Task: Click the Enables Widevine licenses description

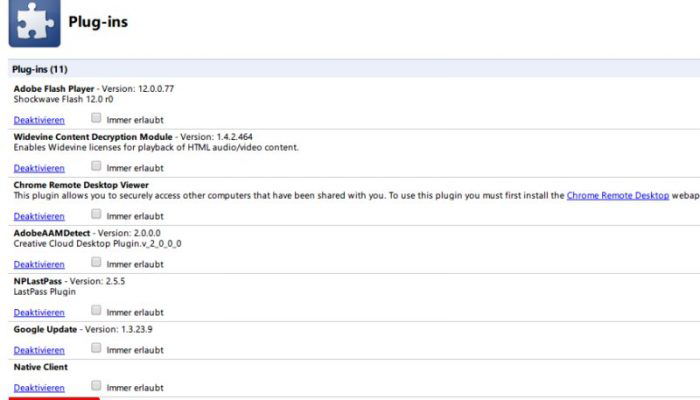Action: point(156,147)
